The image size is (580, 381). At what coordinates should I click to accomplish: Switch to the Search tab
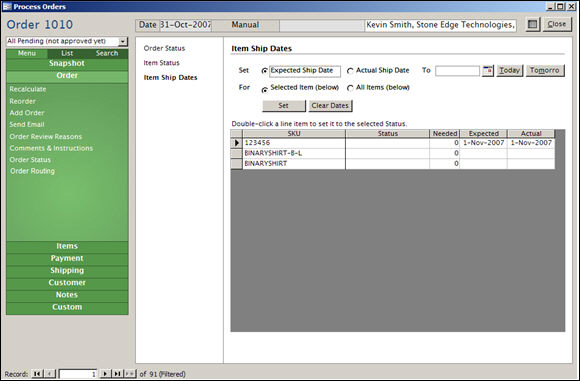point(107,53)
